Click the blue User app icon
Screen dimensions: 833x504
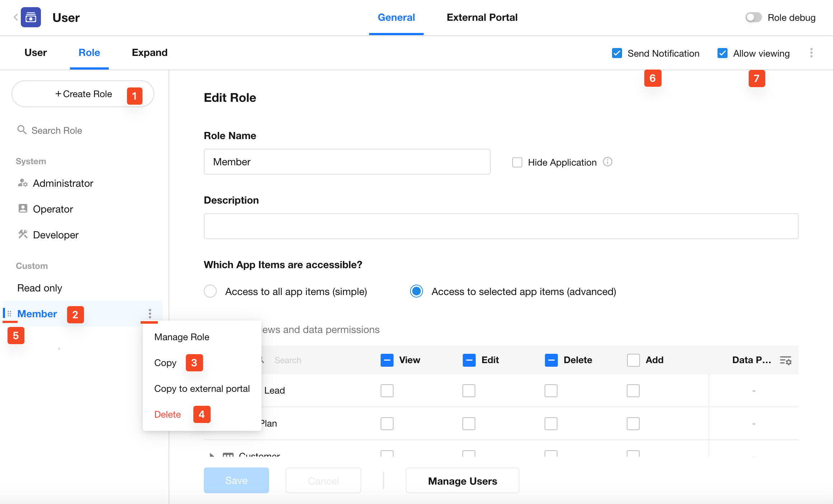coord(31,17)
